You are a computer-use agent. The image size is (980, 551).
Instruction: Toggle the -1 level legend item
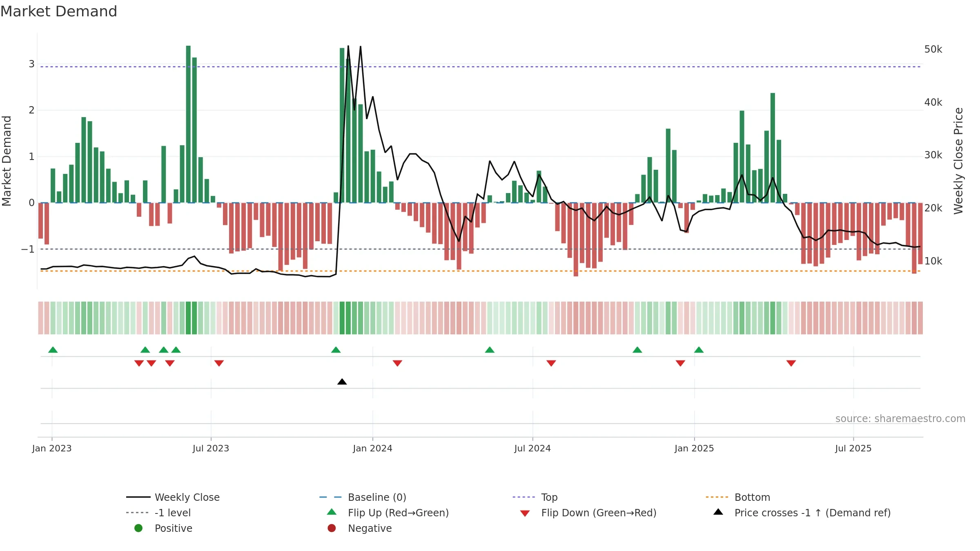pyautogui.click(x=158, y=513)
